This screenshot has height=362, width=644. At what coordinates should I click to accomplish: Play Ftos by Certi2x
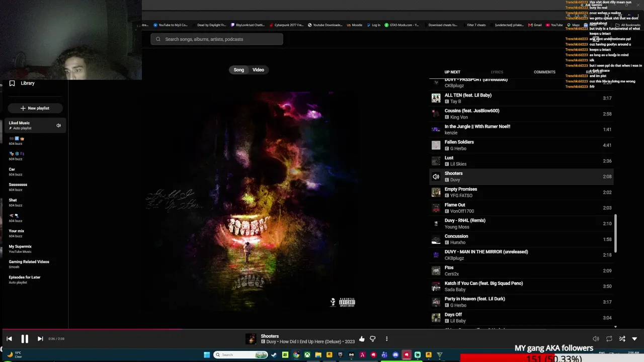click(x=522, y=270)
